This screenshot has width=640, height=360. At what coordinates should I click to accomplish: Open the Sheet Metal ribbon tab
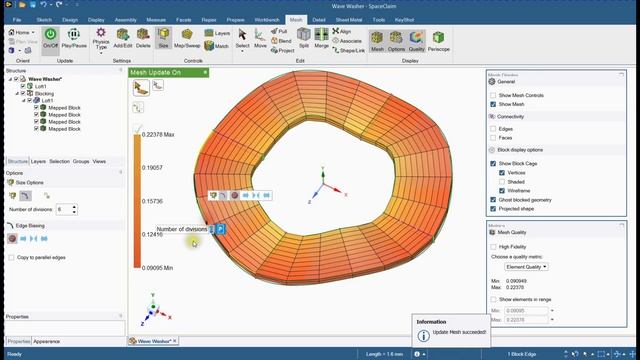(x=349, y=20)
